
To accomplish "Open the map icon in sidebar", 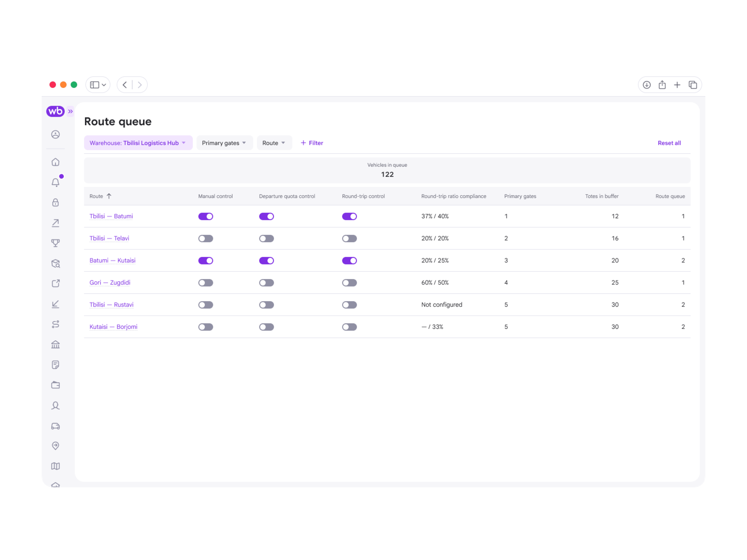I will (55, 466).
